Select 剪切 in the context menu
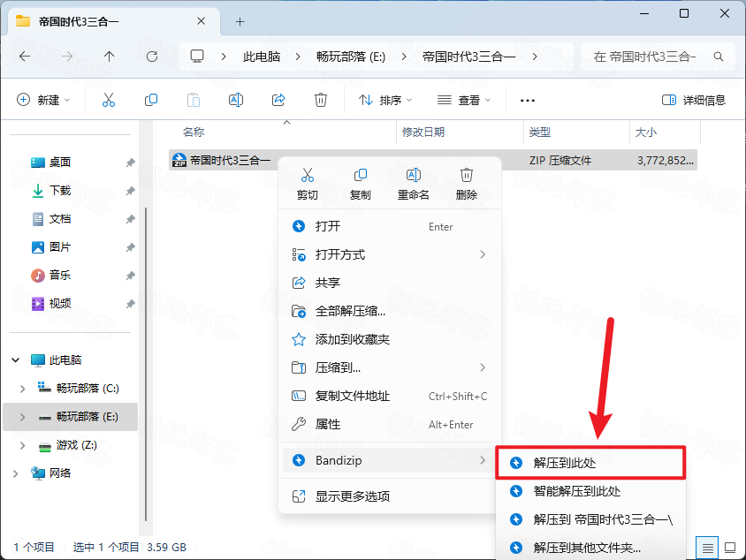Viewport: 746px width, 560px height. (308, 184)
